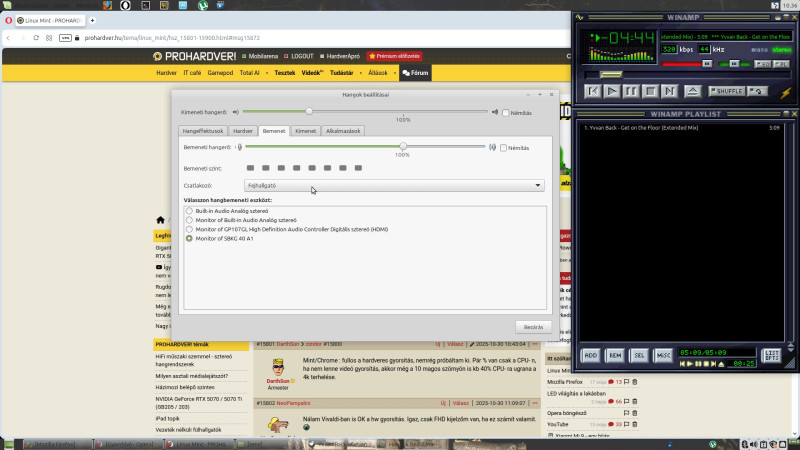The width and height of the screenshot is (800, 450).
Task: Toggle Winamp SHUFFLE mode
Action: point(727,91)
